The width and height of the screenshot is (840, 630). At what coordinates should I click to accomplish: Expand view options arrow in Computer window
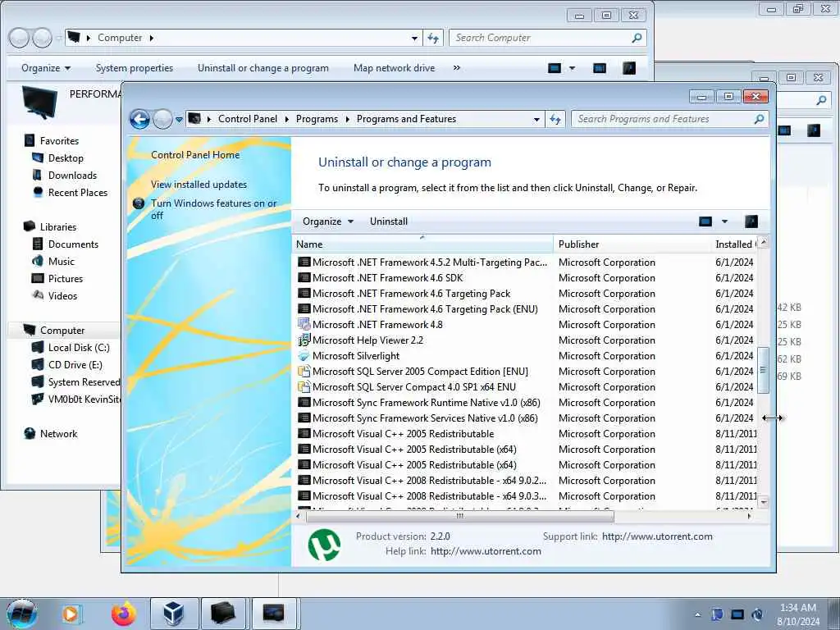[572, 68]
